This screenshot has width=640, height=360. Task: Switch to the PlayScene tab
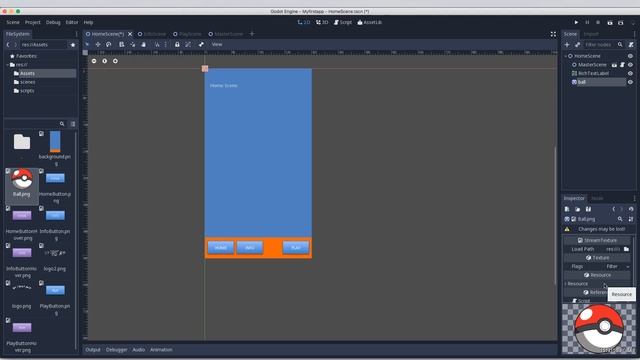(187, 34)
